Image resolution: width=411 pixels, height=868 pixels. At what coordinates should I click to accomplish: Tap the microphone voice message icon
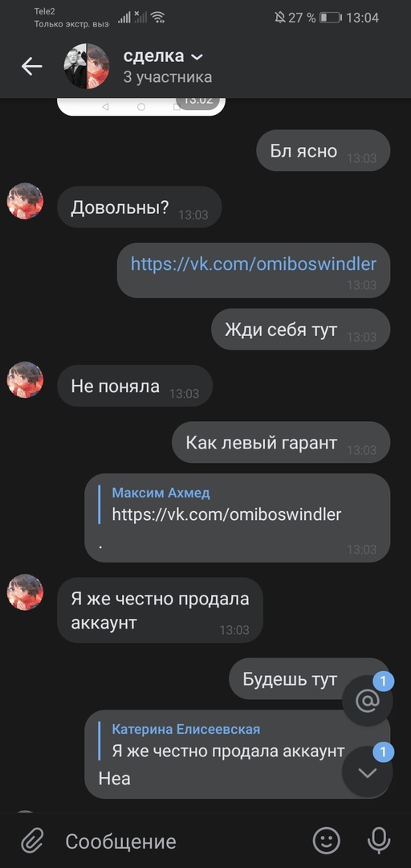point(379,841)
